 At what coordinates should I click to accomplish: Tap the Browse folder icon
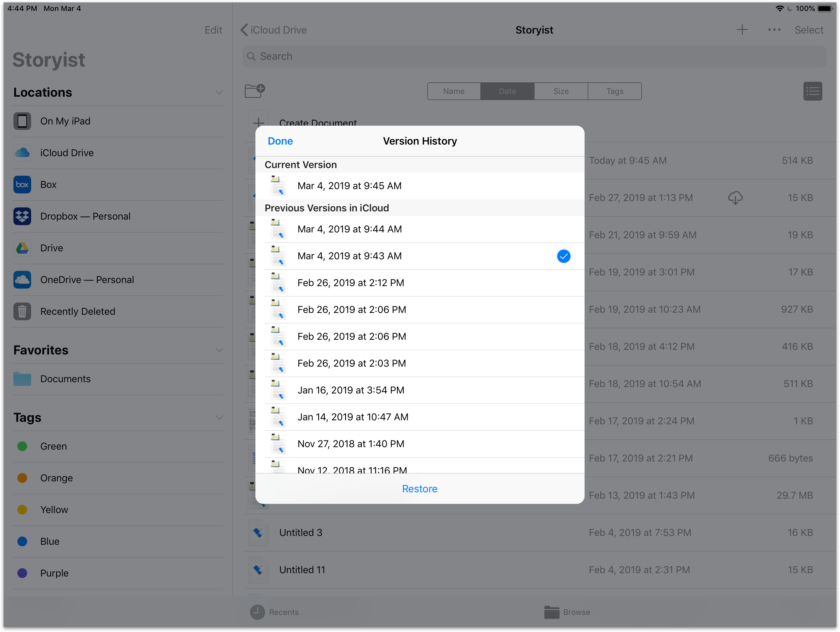[x=551, y=612]
